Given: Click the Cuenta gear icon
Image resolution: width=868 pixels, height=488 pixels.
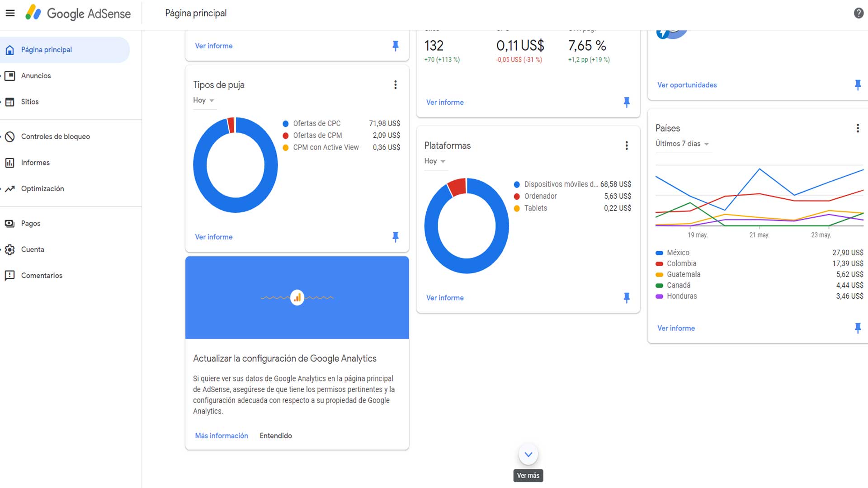Looking at the screenshot, I should (9, 249).
